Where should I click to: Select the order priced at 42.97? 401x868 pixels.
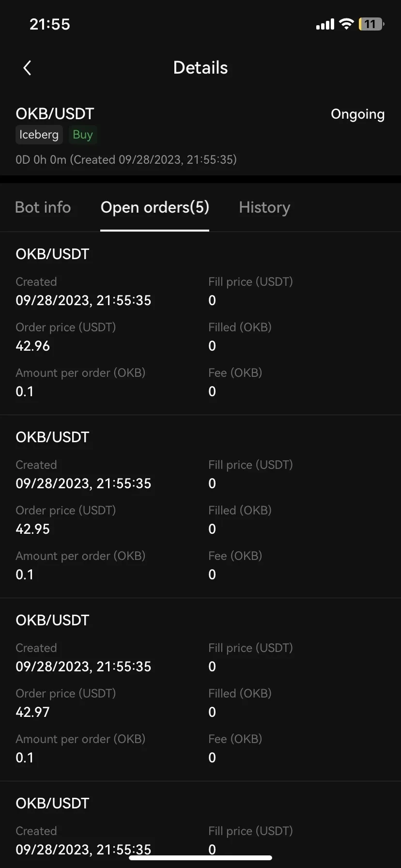(32, 712)
